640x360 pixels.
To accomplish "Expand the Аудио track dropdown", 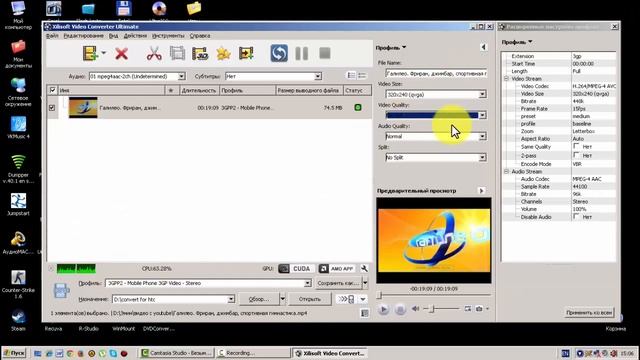I will (x=181, y=76).
